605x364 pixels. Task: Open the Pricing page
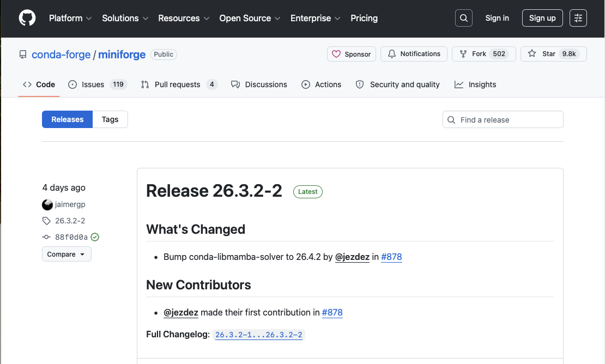click(364, 18)
